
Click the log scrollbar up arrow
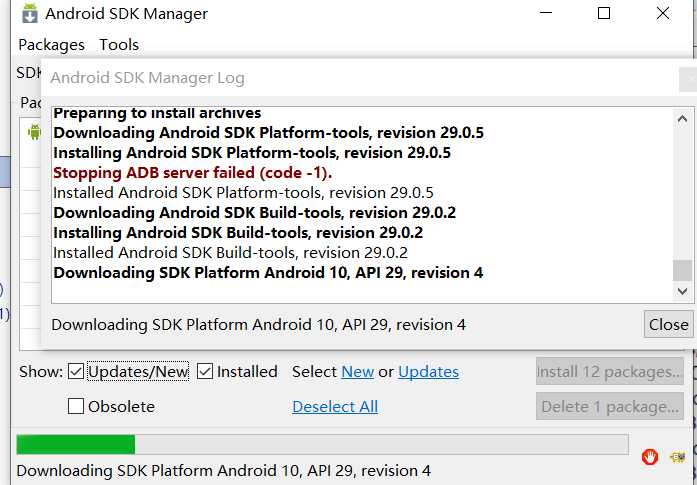click(682, 119)
